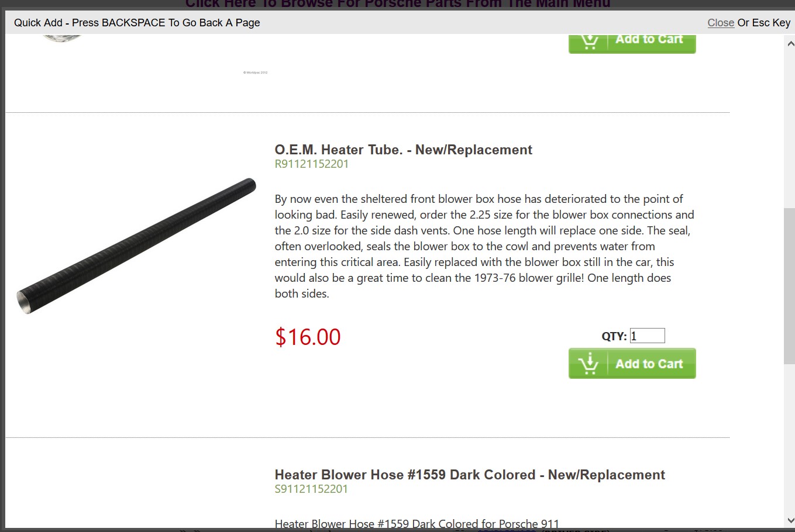This screenshot has height=532, width=795.
Task: Click the Heater Blower Hose description line
Action: pyautogui.click(x=417, y=523)
